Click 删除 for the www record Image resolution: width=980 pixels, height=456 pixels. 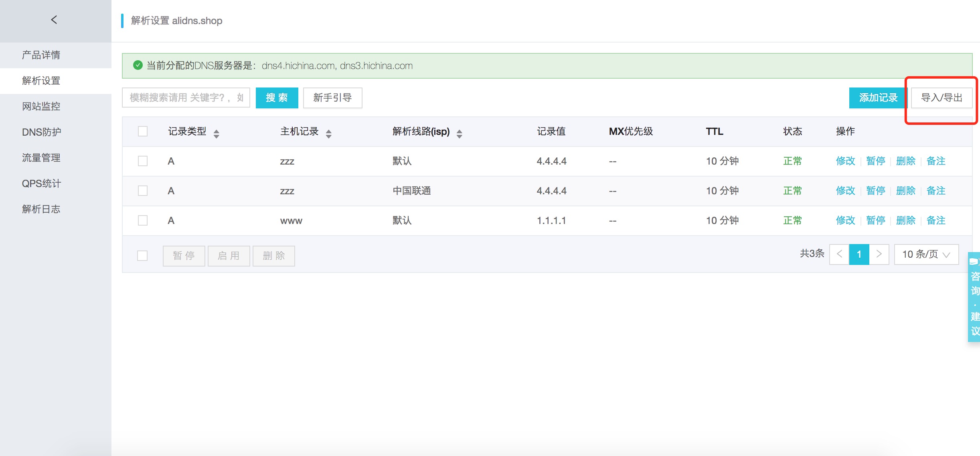[x=906, y=220]
